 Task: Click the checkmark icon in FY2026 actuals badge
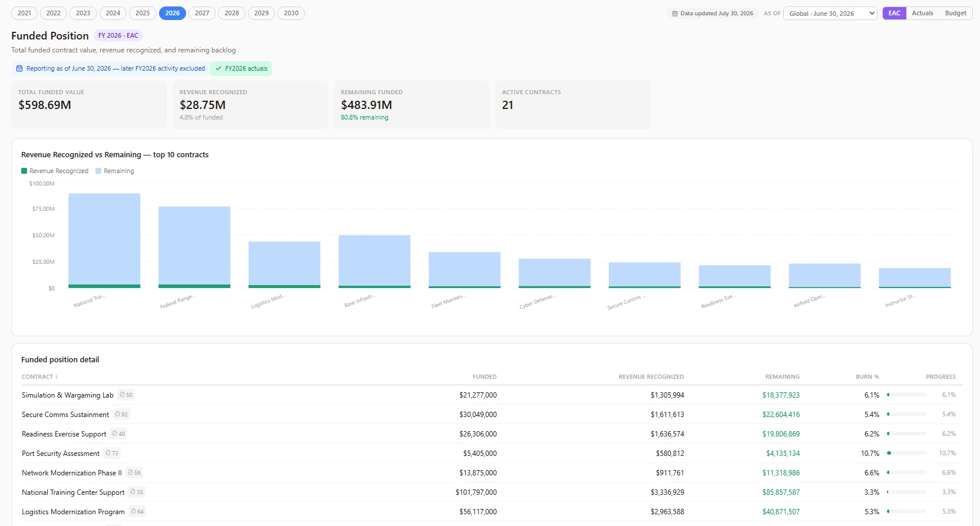point(218,68)
